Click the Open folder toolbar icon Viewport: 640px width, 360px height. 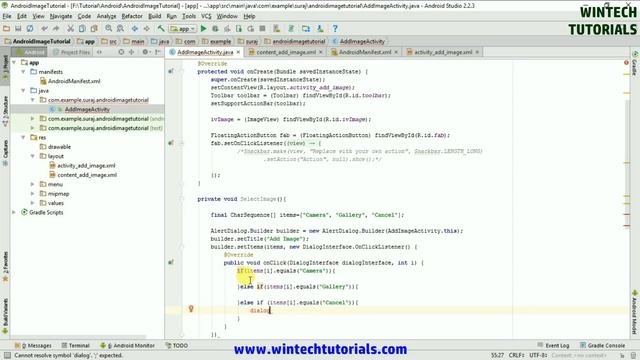6,29
